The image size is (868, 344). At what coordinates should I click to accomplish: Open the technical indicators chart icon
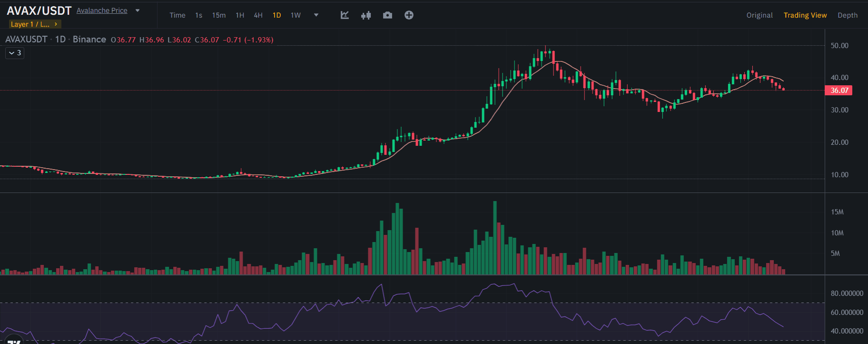(345, 15)
